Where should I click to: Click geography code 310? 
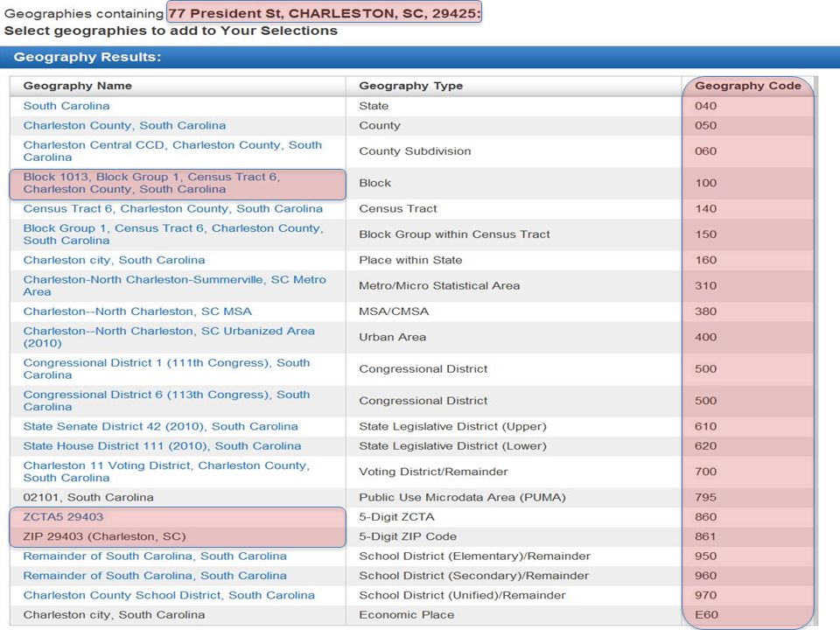tap(705, 285)
